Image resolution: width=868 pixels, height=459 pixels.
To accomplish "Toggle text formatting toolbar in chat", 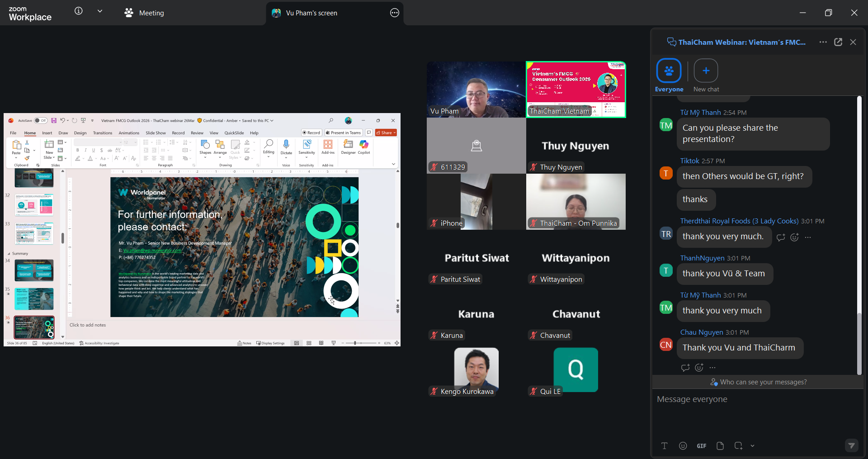I will point(664,446).
